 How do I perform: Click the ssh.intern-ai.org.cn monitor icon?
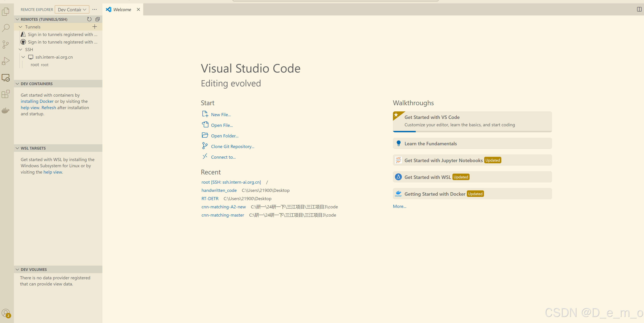coord(31,57)
